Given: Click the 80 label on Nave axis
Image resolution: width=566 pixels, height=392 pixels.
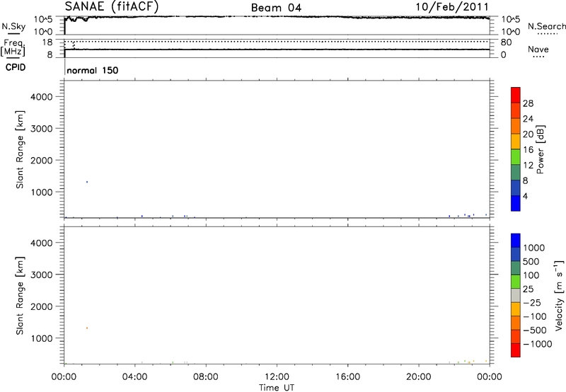Looking at the screenshot, I should coord(506,42).
